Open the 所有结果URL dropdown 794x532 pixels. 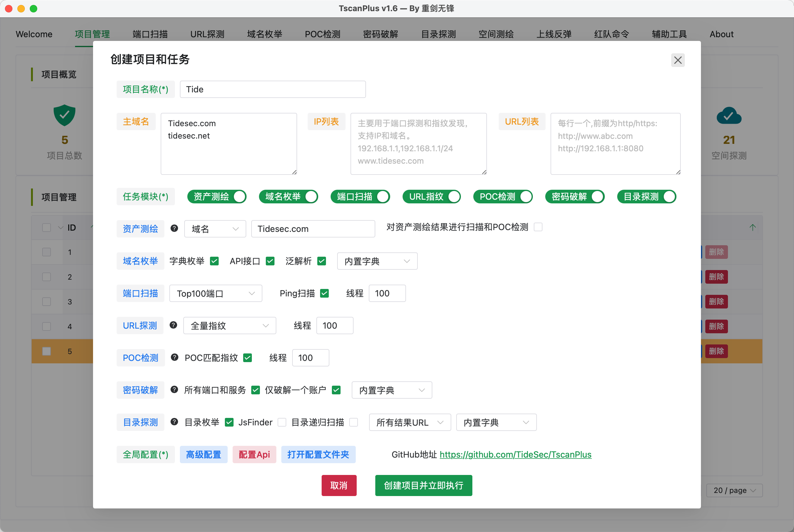[410, 422]
